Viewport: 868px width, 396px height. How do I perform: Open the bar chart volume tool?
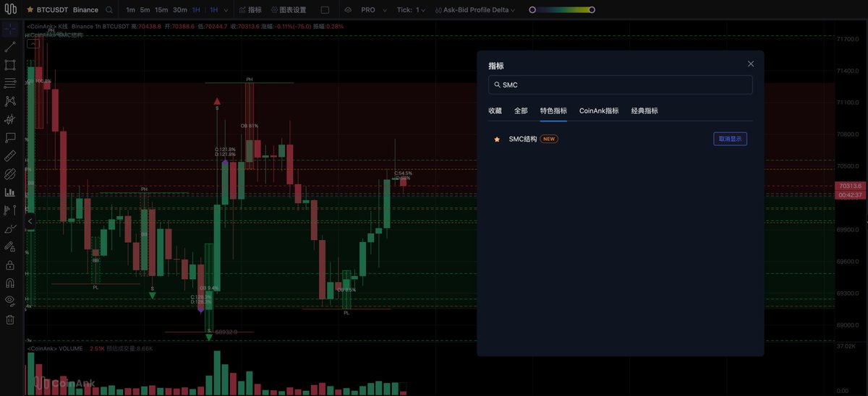pyautogui.click(x=10, y=192)
